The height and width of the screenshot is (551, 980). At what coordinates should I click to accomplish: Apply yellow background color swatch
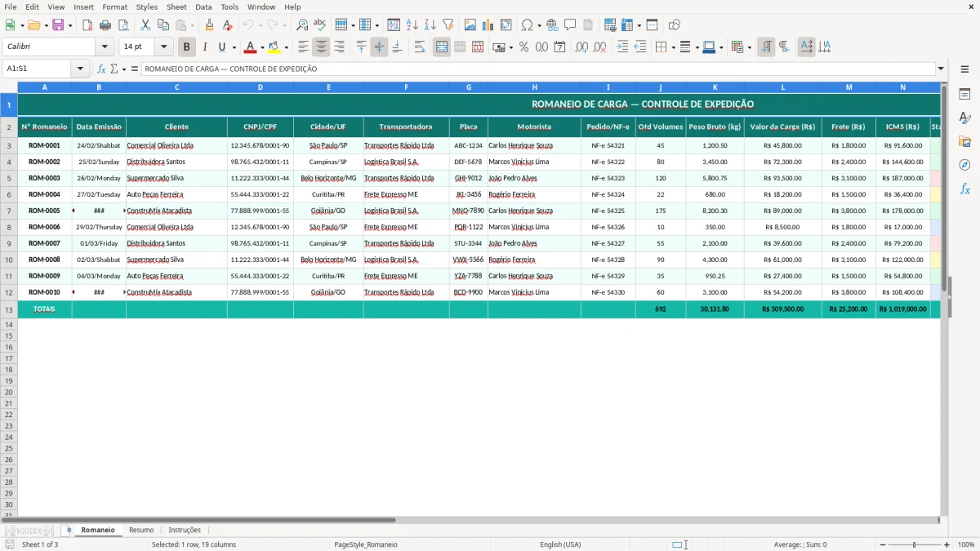(274, 47)
